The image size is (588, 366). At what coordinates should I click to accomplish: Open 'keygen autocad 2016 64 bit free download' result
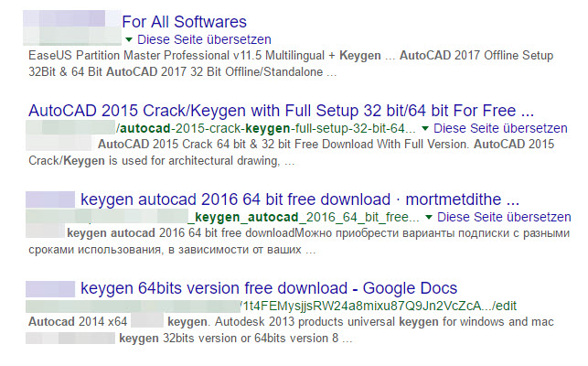300,199
